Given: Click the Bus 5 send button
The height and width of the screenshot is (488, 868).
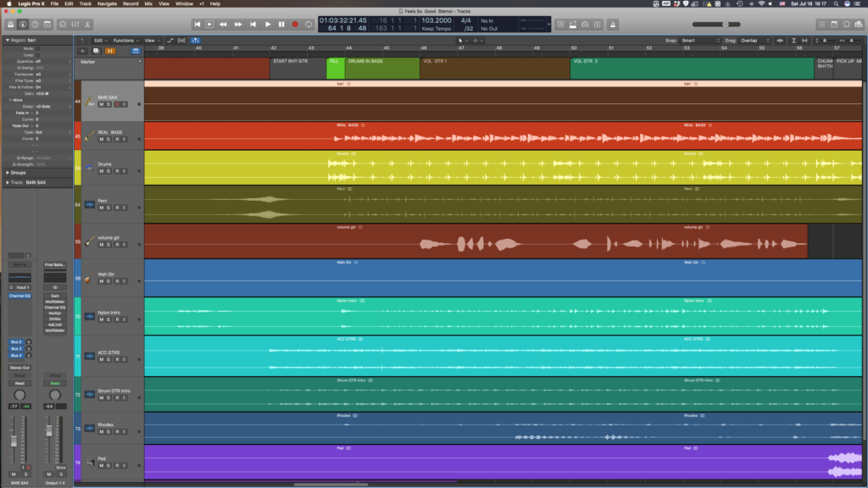Looking at the screenshot, I should point(16,341).
